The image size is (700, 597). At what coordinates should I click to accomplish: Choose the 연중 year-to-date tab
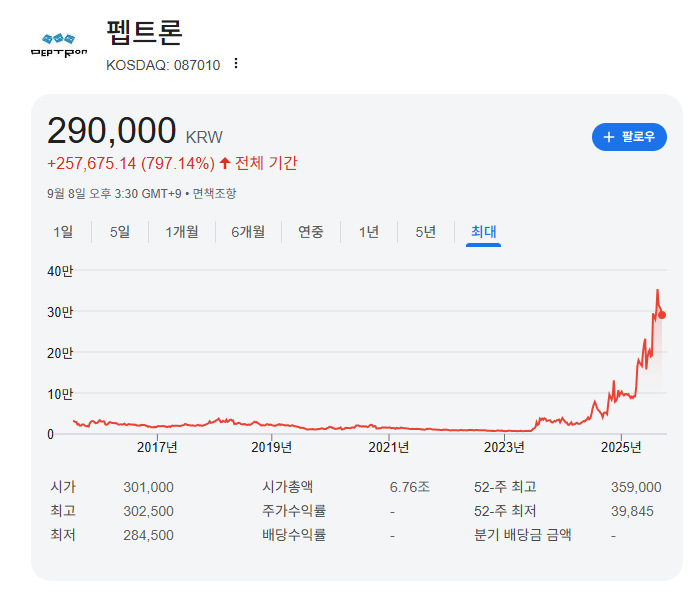(311, 232)
